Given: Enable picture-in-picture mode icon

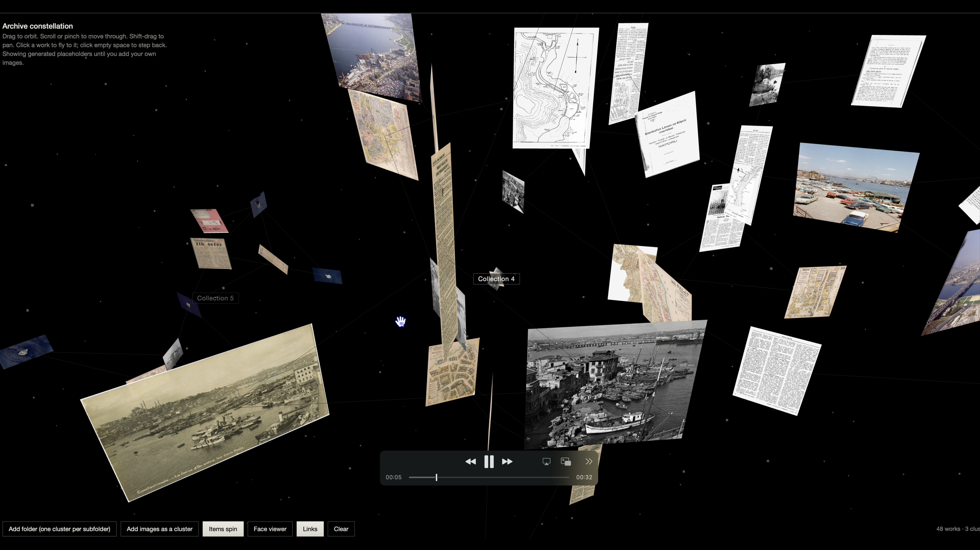Looking at the screenshot, I should tap(566, 461).
